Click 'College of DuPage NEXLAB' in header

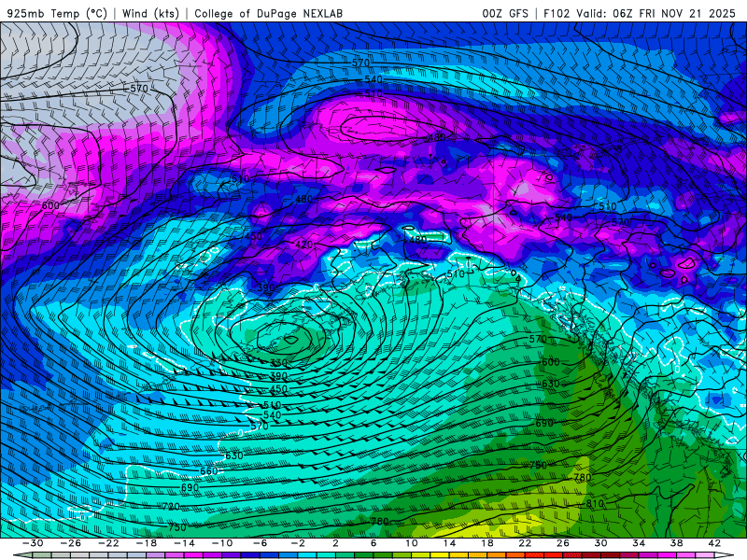(268, 13)
